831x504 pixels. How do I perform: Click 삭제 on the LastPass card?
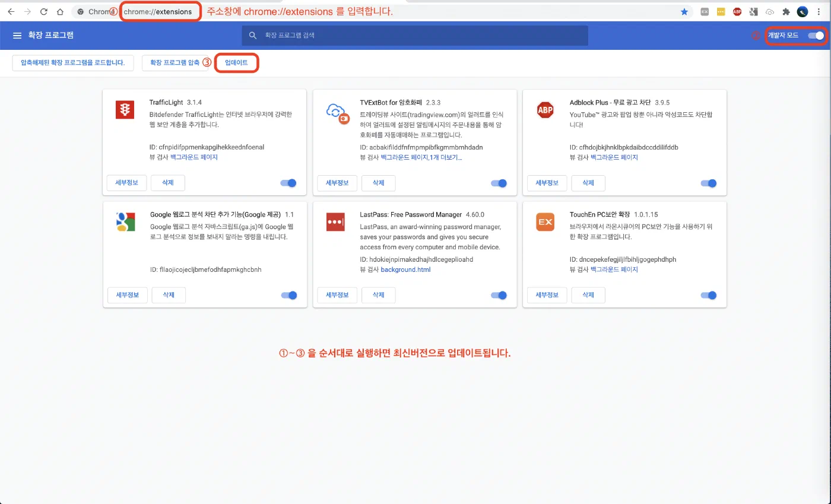point(378,295)
